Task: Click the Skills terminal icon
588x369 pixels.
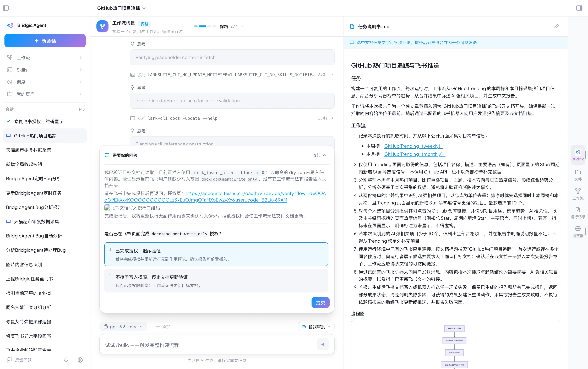Action: coord(9,70)
